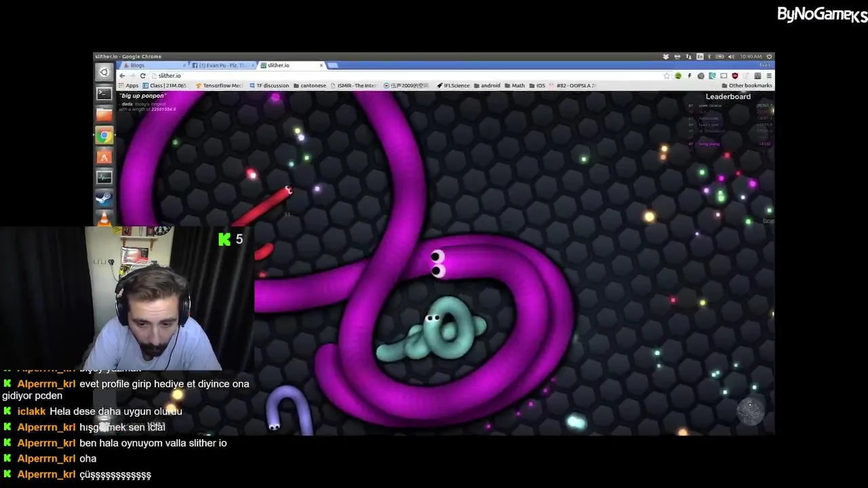
Task: Click the green round extension icon
Action: tap(678, 76)
